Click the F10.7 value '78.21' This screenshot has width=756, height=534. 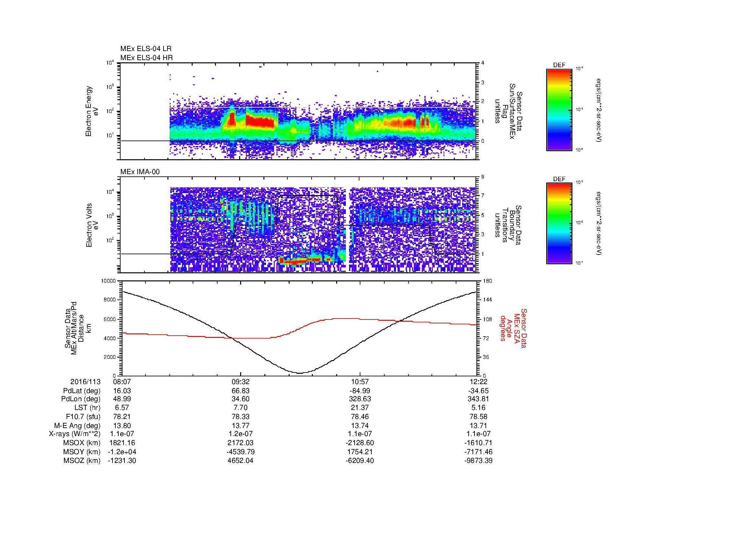click(x=122, y=416)
